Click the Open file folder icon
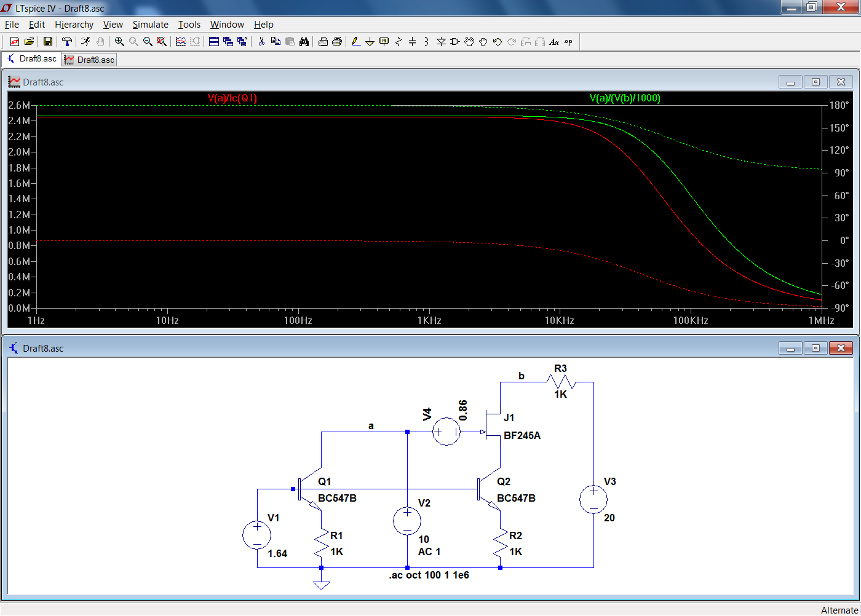Image resolution: width=861 pixels, height=616 pixels. (29, 41)
